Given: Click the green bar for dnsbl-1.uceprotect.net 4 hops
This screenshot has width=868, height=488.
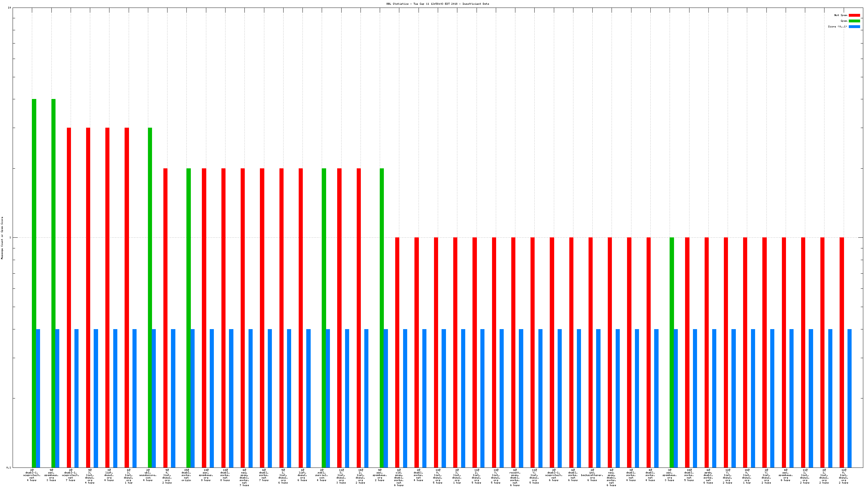Looking at the screenshot, I should pos(34,283).
